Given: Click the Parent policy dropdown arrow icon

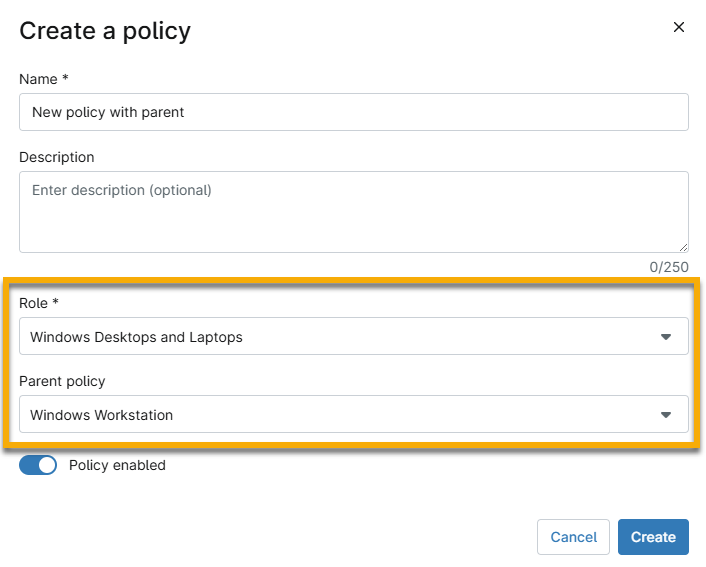Looking at the screenshot, I should (666, 415).
